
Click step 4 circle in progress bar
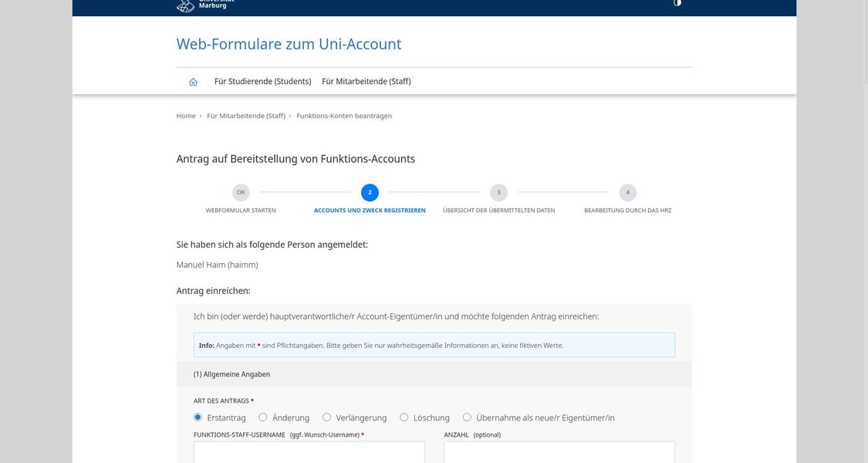(x=628, y=193)
